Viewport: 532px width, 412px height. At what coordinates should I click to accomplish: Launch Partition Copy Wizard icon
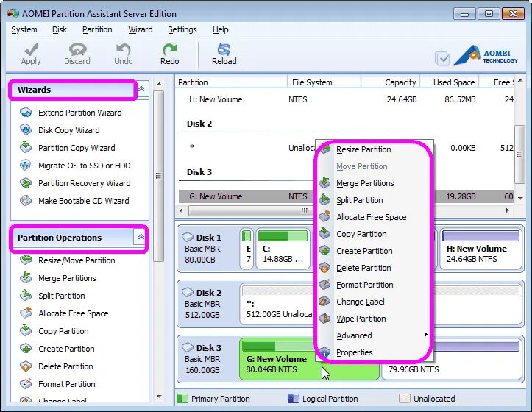click(26, 148)
